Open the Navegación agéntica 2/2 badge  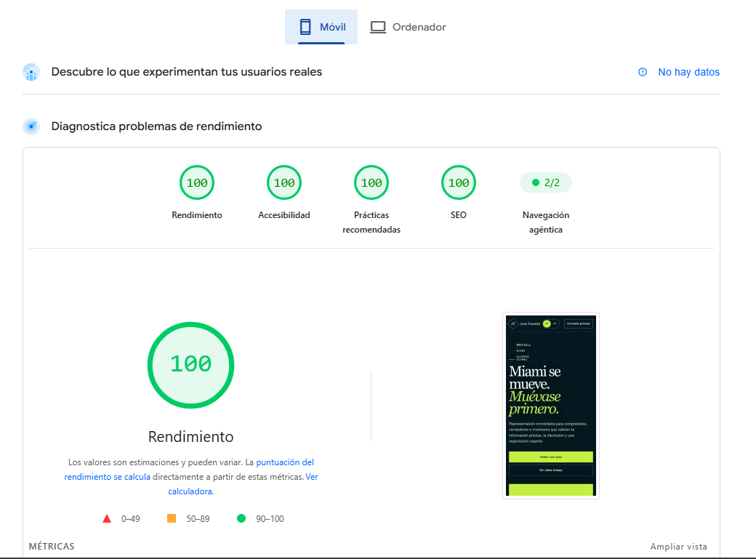[x=546, y=182]
